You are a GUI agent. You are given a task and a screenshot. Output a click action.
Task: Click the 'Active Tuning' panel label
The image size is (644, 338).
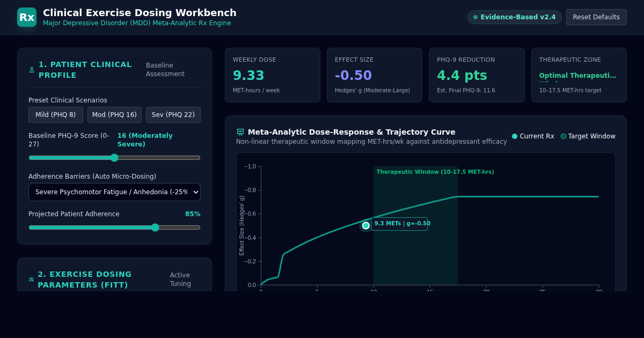coord(180,280)
